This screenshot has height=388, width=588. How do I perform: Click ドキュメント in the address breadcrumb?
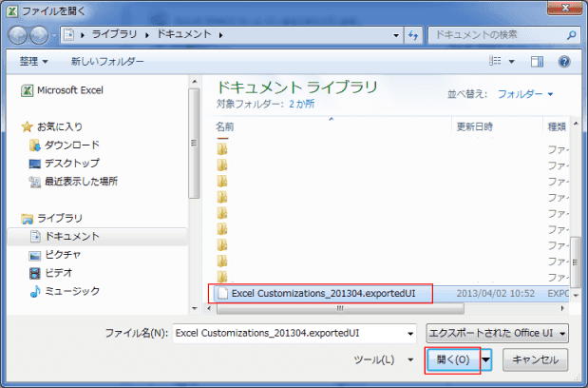click(x=184, y=34)
